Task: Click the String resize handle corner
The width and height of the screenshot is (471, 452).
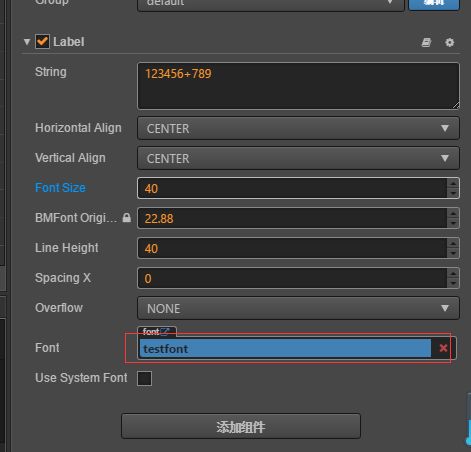Action: (x=456, y=105)
